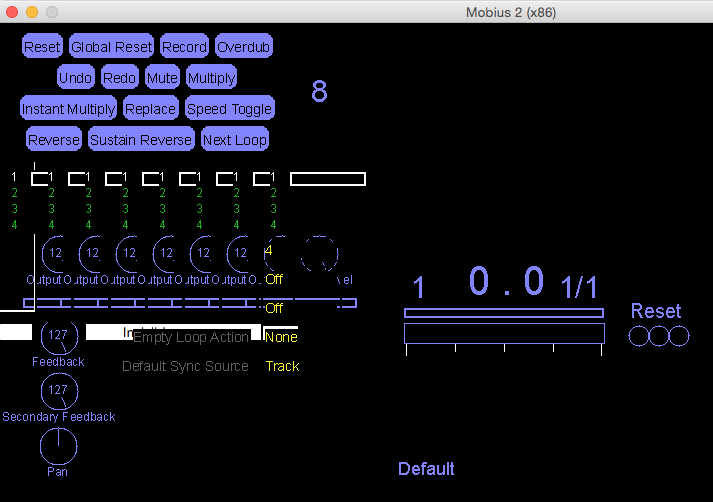The image size is (713, 502).
Task: Click the Redo button
Action: [x=119, y=77]
